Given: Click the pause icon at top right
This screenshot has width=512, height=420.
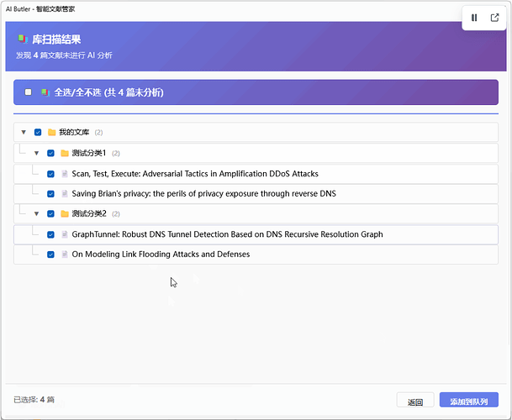Looking at the screenshot, I should pos(474,18).
